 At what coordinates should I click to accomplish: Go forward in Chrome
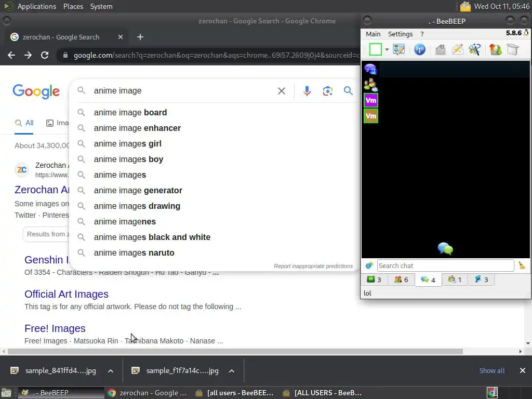click(x=28, y=55)
